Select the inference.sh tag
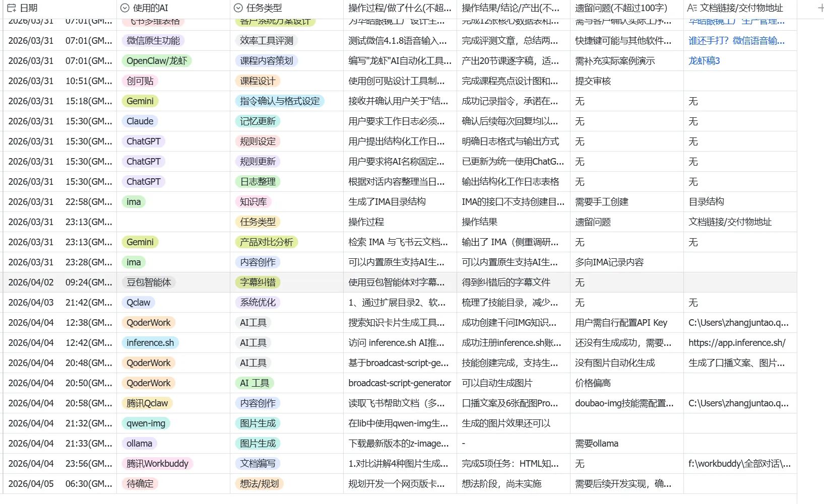The width and height of the screenshot is (824, 504). pos(150,343)
